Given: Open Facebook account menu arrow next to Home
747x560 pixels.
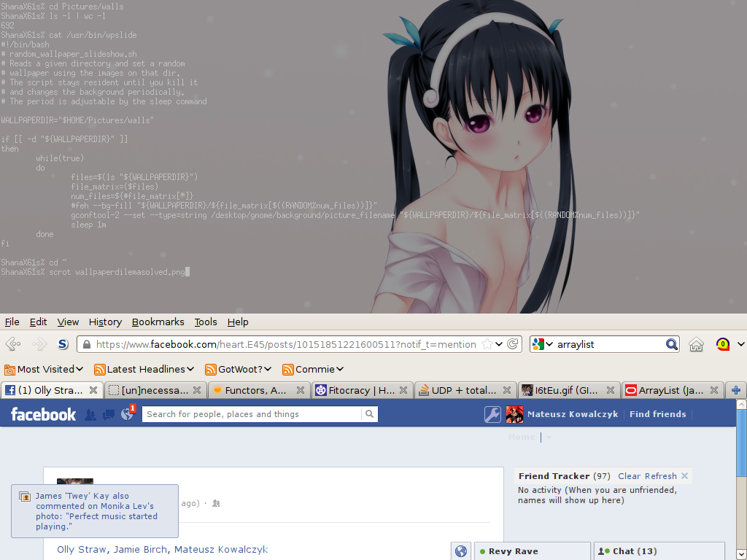Looking at the screenshot, I should pyautogui.click(x=549, y=437).
